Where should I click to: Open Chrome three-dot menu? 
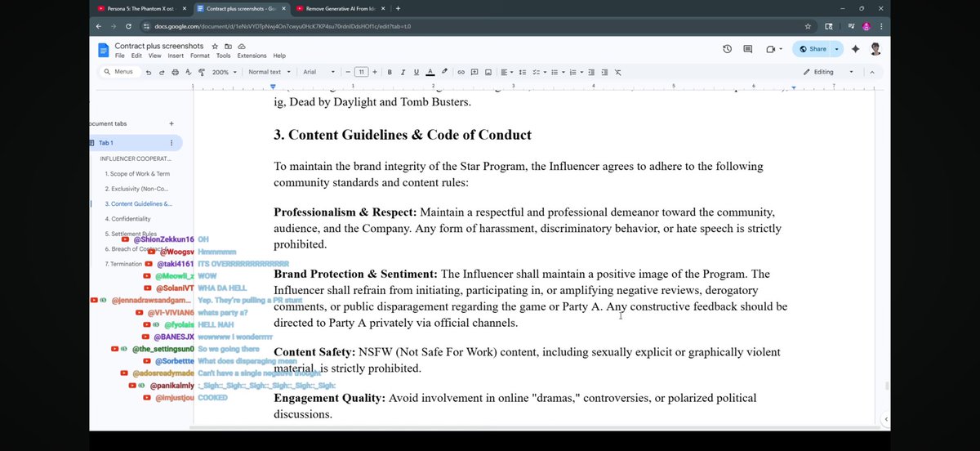coord(881,26)
